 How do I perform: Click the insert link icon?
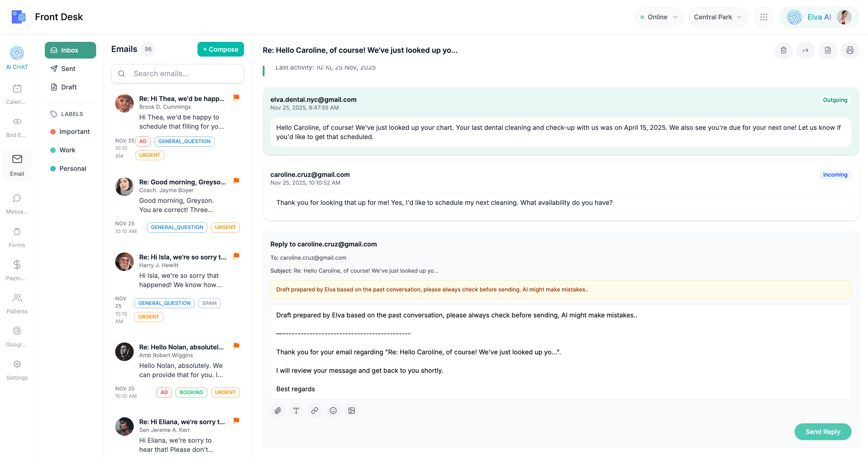tap(314, 410)
